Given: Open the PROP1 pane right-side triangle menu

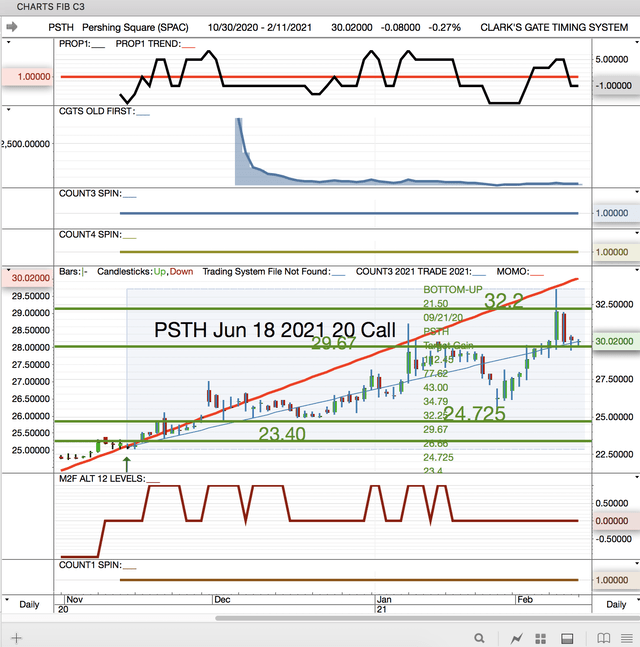Looking at the screenshot, I should click(x=637, y=42).
